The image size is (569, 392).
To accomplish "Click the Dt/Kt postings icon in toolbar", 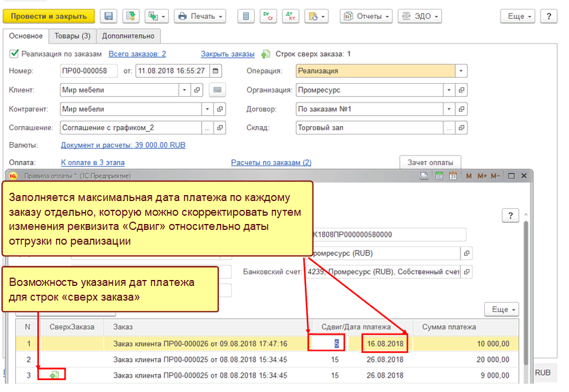I will coord(290,17).
